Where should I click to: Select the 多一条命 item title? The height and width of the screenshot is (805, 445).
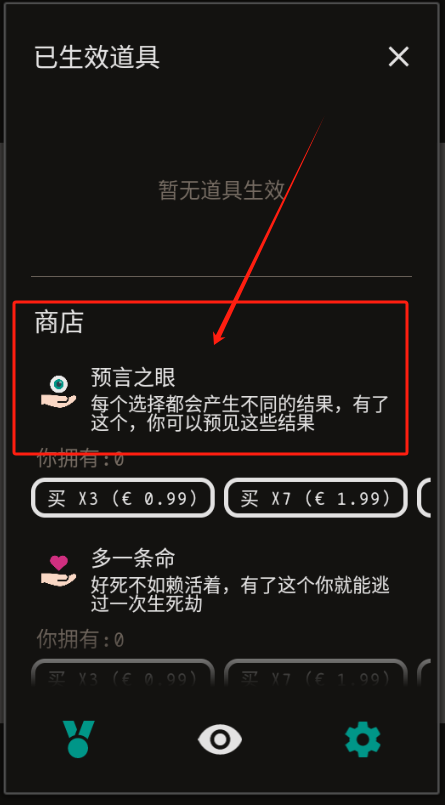[133, 558]
